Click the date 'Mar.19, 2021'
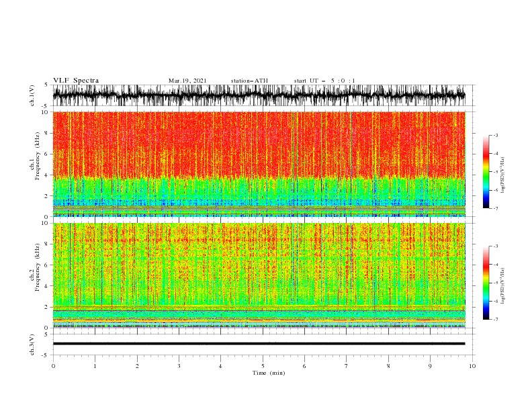 187,81
